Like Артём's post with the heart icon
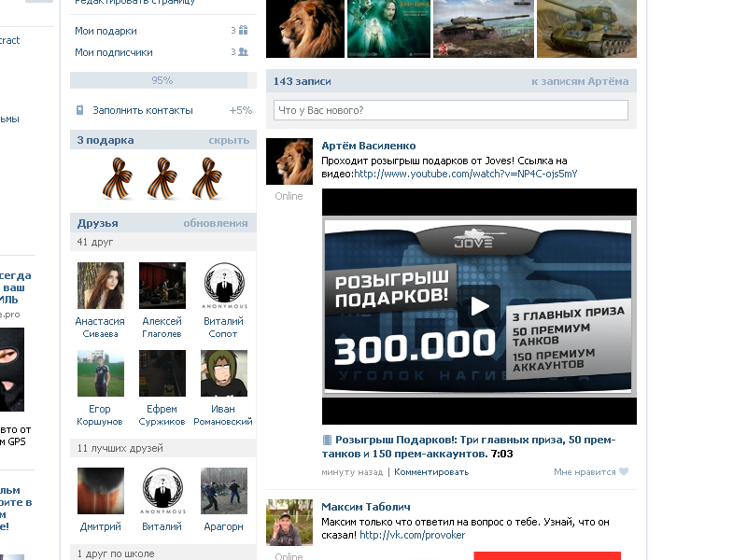 pos(624,471)
